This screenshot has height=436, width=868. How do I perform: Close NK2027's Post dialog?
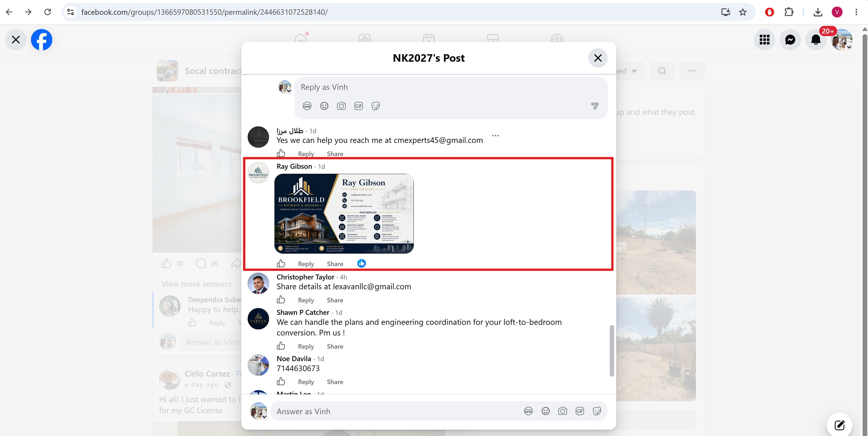[x=598, y=58]
